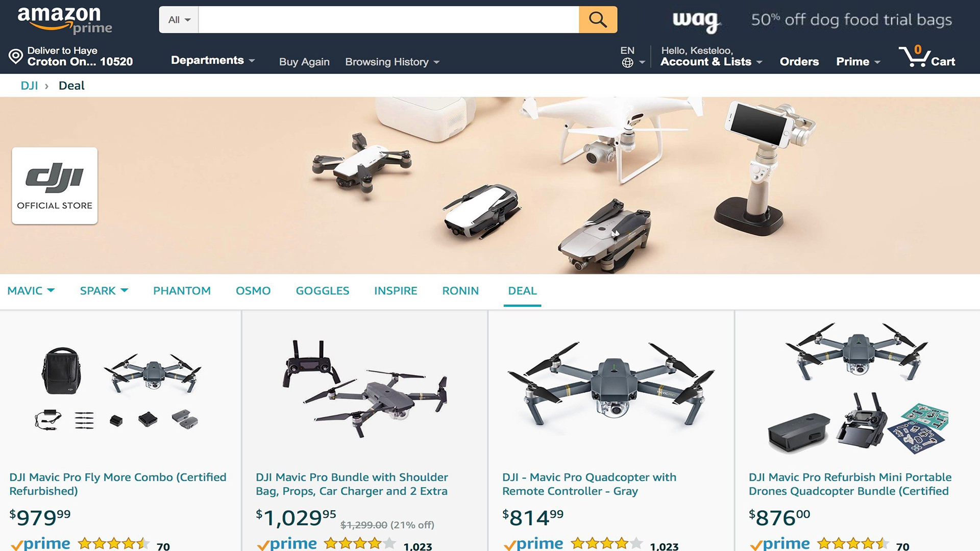
Task: Expand the Departments dropdown
Action: [x=213, y=60]
